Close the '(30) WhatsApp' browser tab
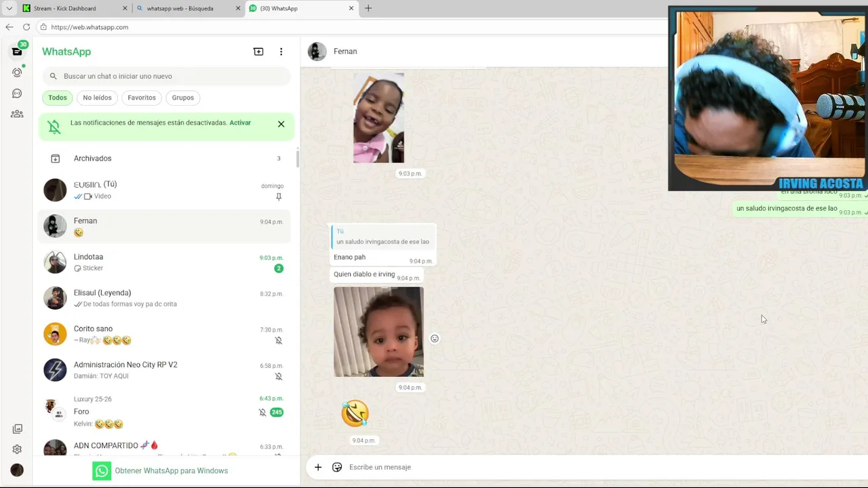 point(351,8)
